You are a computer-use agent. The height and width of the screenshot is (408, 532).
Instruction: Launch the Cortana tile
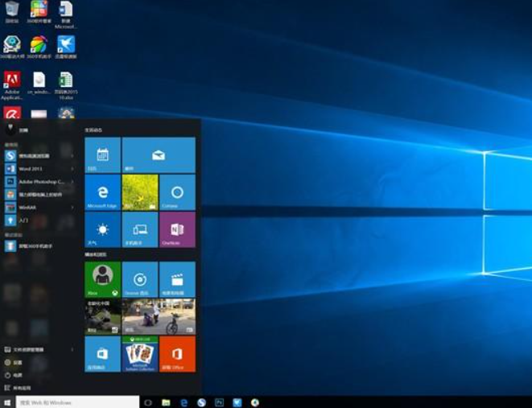click(x=177, y=193)
